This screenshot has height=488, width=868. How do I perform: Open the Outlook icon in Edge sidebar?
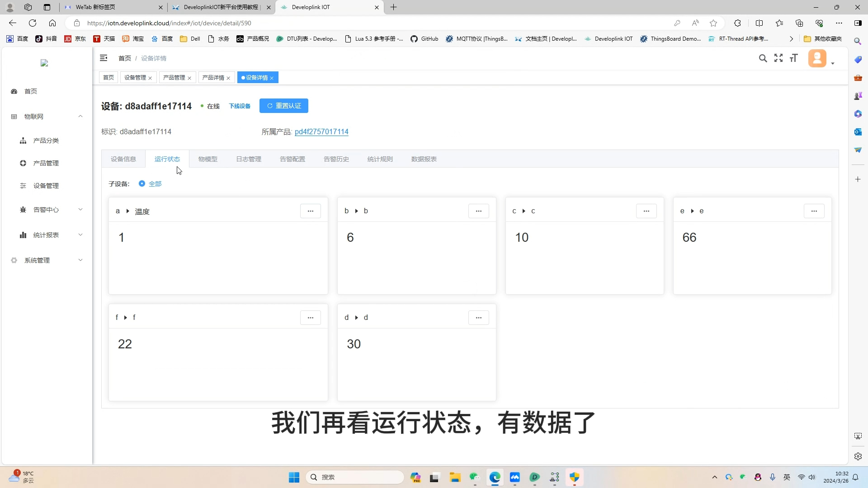click(858, 132)
